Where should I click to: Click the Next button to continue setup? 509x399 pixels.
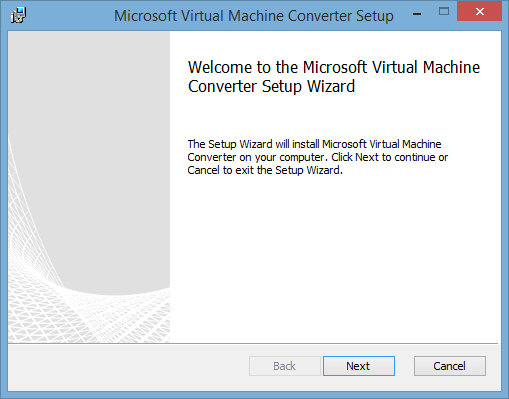[x=359, y=366]
